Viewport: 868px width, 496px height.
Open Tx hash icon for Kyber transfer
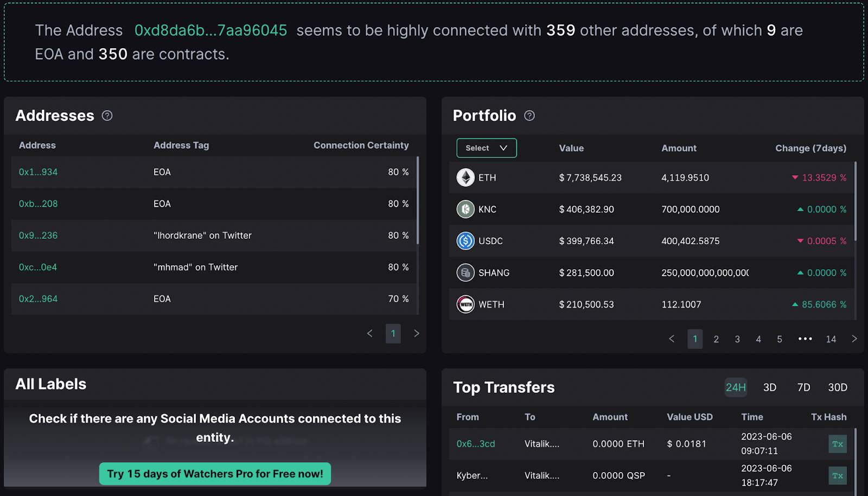(x=838, y=476)
